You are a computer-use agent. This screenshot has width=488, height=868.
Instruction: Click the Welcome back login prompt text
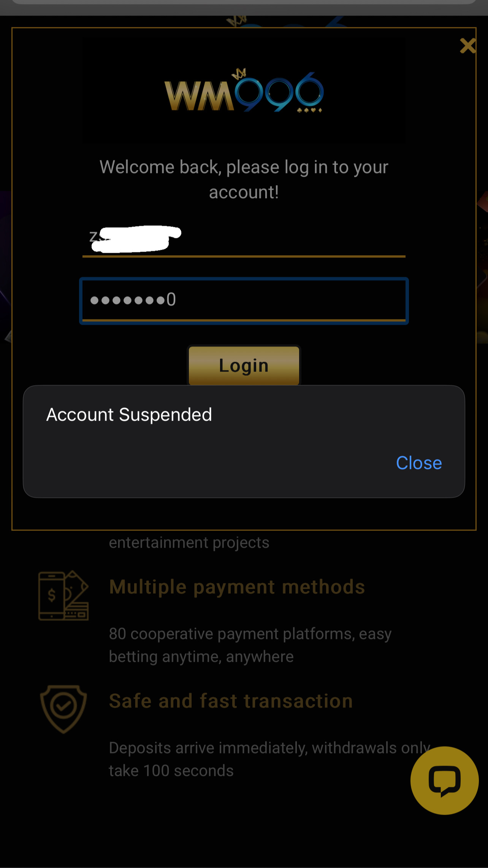[244, 180]
